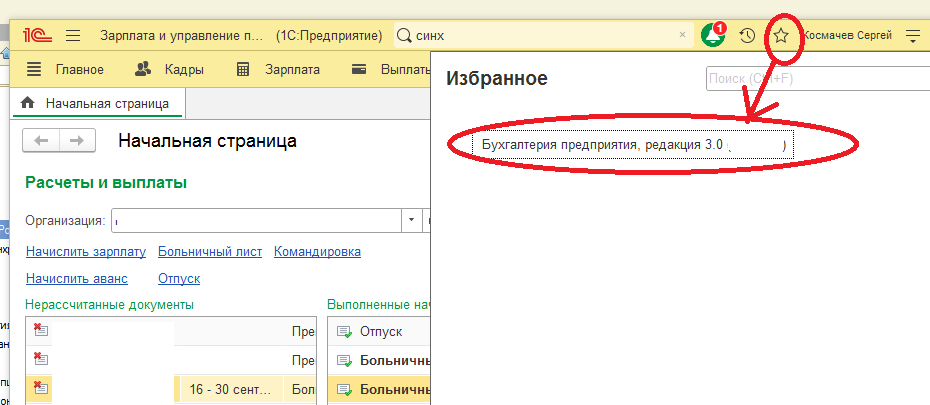Open the history clock icon
The width and height of the screenshot is (930, 405).
click(747, 36)
